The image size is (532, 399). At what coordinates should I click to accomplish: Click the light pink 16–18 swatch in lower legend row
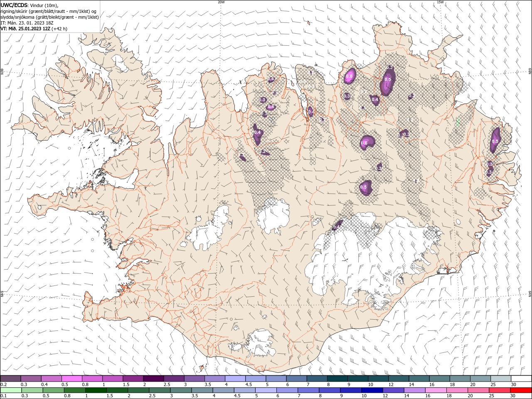tap(436, 390)
